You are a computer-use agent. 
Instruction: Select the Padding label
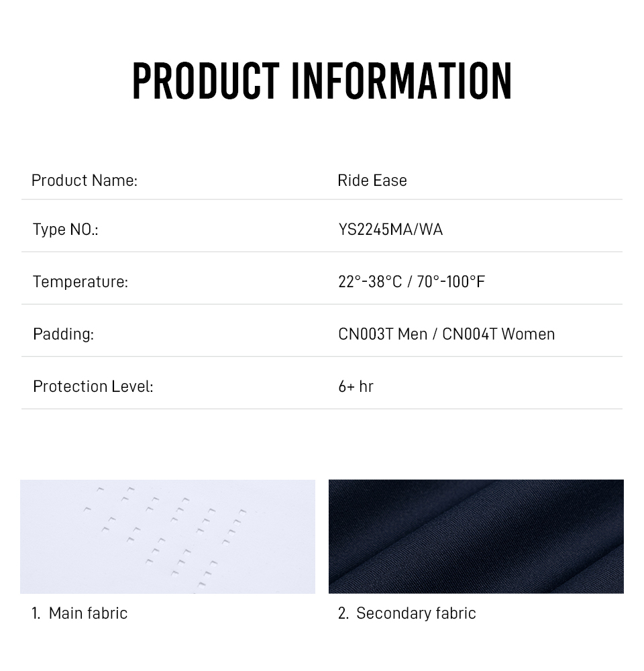(x=63, y=333)
